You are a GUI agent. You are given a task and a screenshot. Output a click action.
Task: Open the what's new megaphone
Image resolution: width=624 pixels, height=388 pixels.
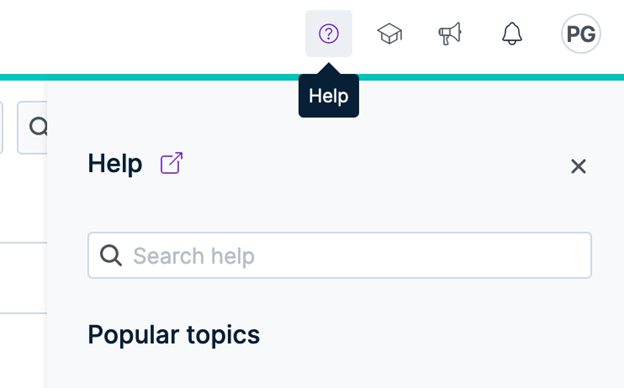(450, 33)
